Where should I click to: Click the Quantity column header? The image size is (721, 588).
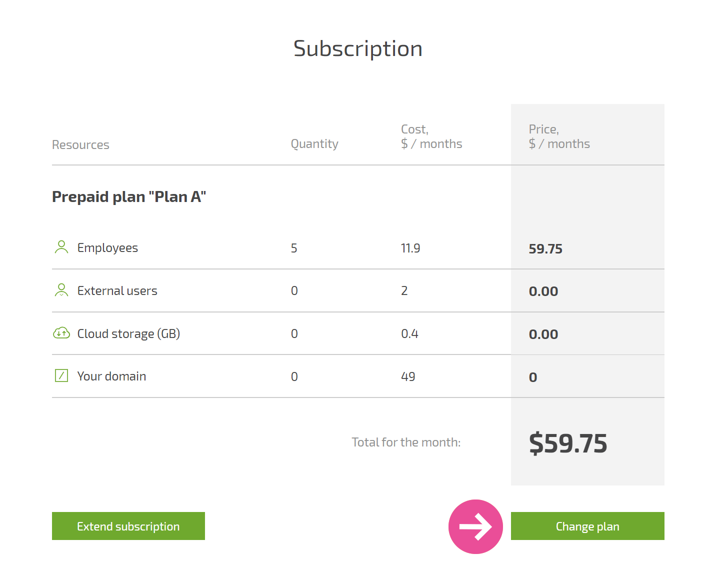(314, 144)
